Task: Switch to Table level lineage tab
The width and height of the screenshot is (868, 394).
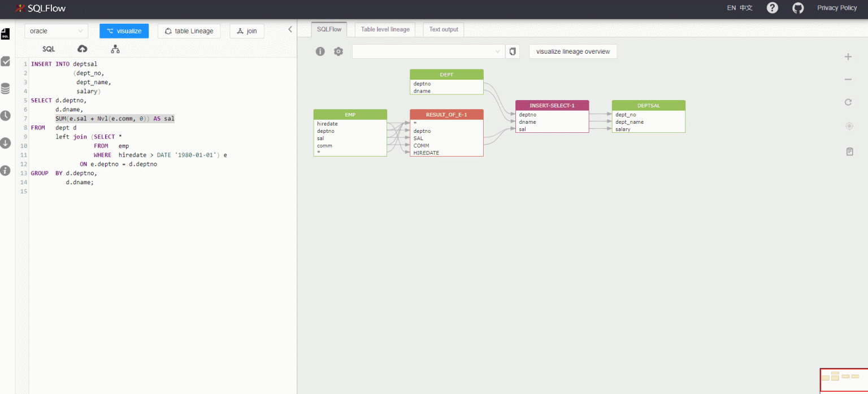Action: pyautogui.click(x=385, y=29)
